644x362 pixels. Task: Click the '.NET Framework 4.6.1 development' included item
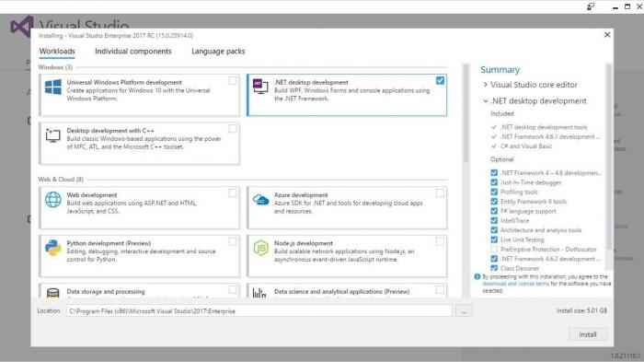550,136
